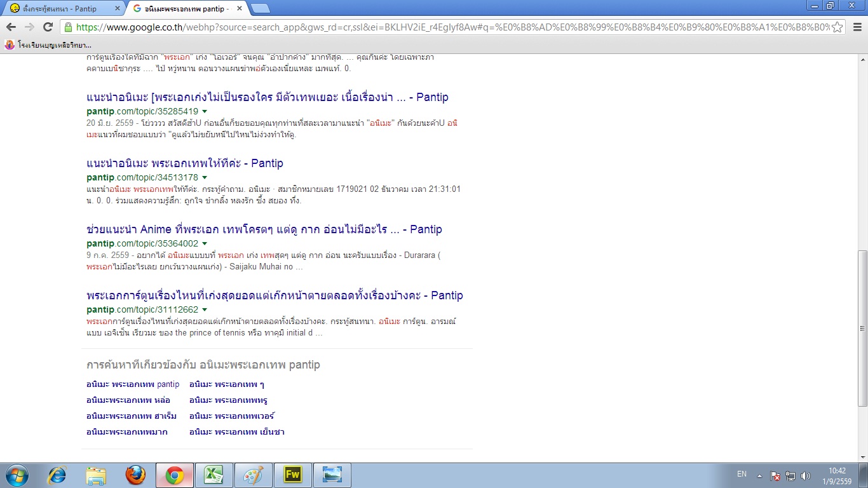Open a new tab
868x488 pixels.
click(x=260, y=8)
